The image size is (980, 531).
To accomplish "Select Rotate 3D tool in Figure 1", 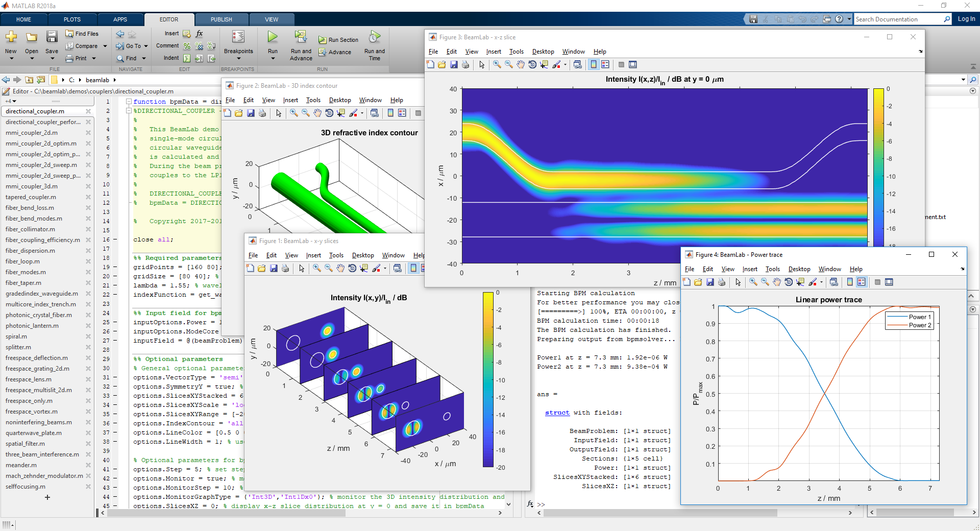I will (352, 268).
